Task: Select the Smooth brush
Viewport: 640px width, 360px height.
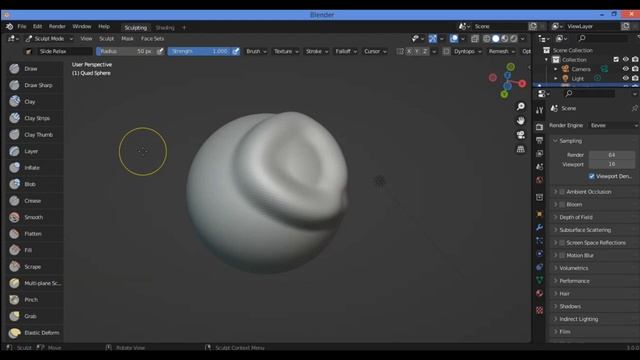Action: coord(34,217)
